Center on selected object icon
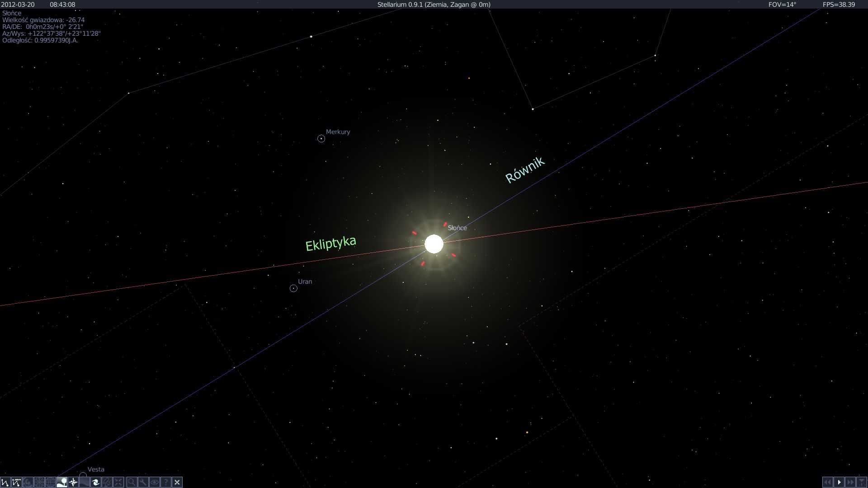The height and width of the screenshot is (488, 868). tap(118, 482)
